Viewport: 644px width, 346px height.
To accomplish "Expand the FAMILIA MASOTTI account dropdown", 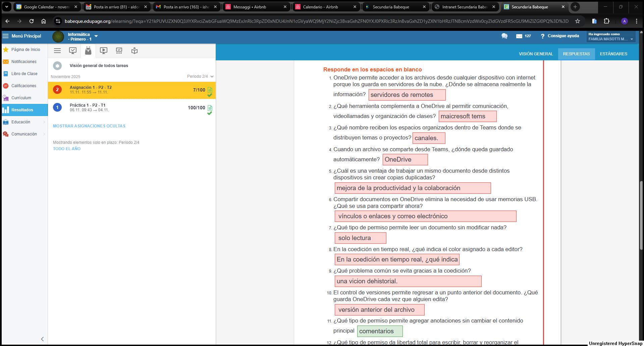I will point(632,39).
